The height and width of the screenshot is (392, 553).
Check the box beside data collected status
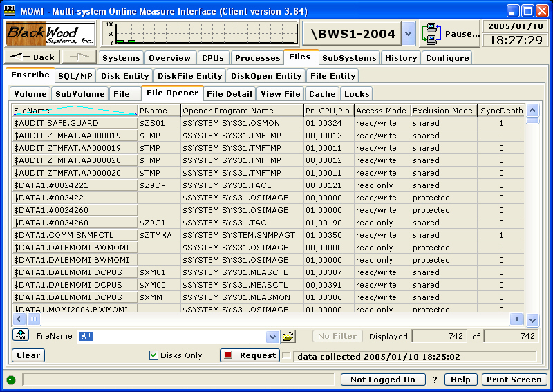coord(286,355)
